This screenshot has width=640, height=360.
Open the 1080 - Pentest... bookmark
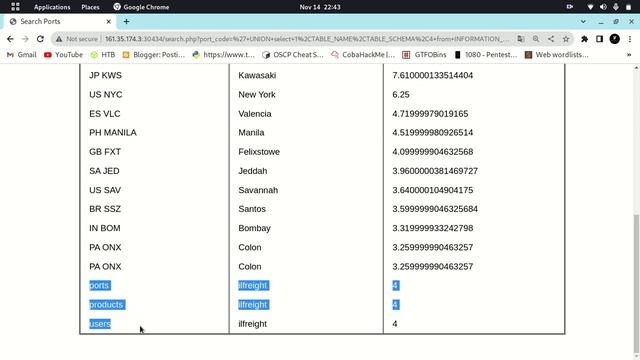pyautogui.click(x=485, y=55)
